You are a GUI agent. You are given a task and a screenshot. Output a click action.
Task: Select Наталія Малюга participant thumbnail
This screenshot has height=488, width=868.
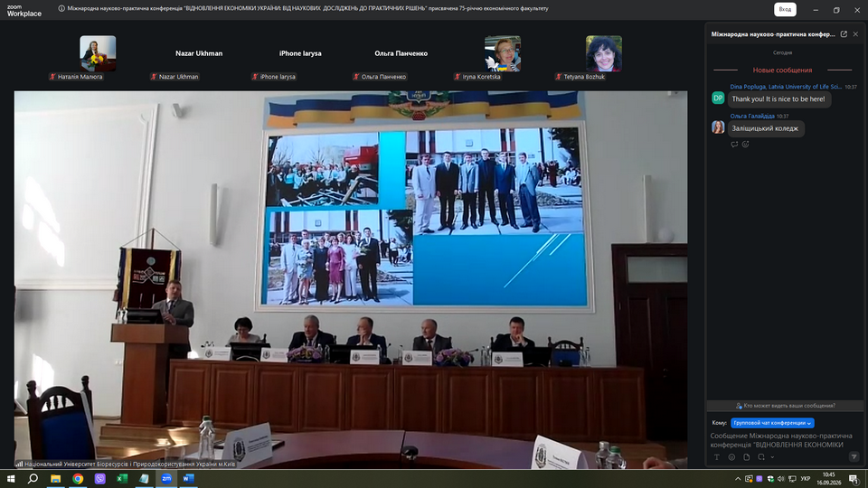click(98, 53)
